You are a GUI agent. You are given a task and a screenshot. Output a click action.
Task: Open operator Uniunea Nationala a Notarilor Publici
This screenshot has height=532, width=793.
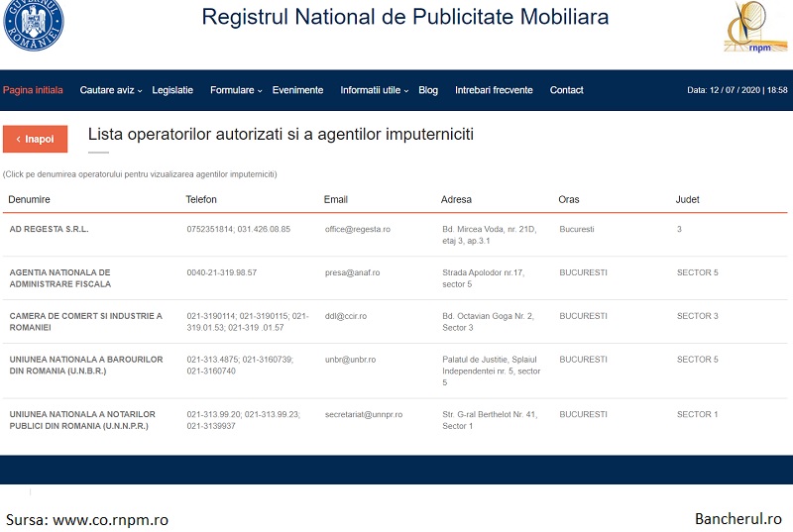[82, 420]
